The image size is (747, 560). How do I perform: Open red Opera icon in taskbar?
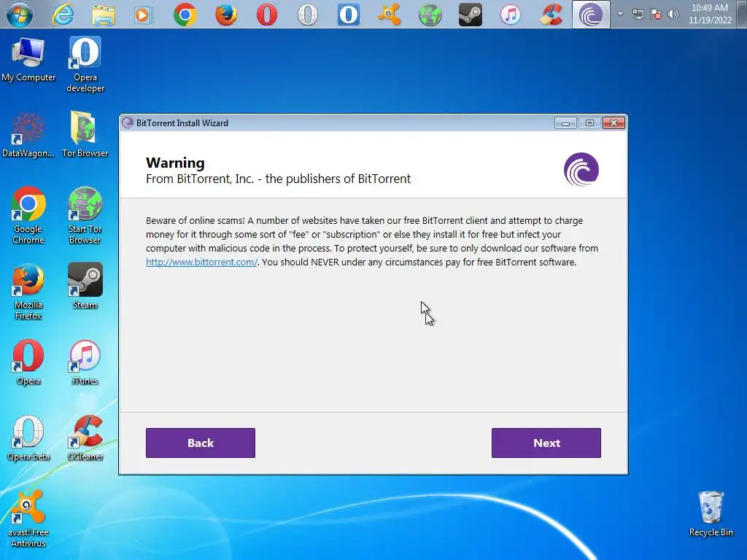pos(267,15)
